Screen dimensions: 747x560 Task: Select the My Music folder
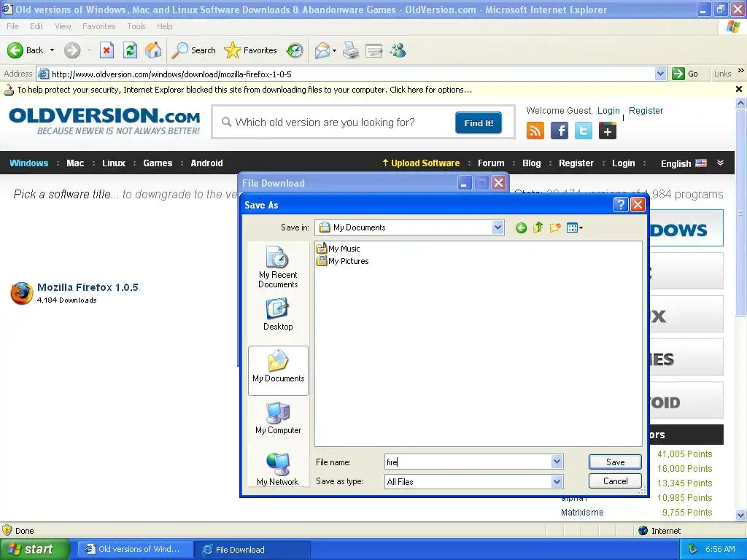(x=338, y=249)
